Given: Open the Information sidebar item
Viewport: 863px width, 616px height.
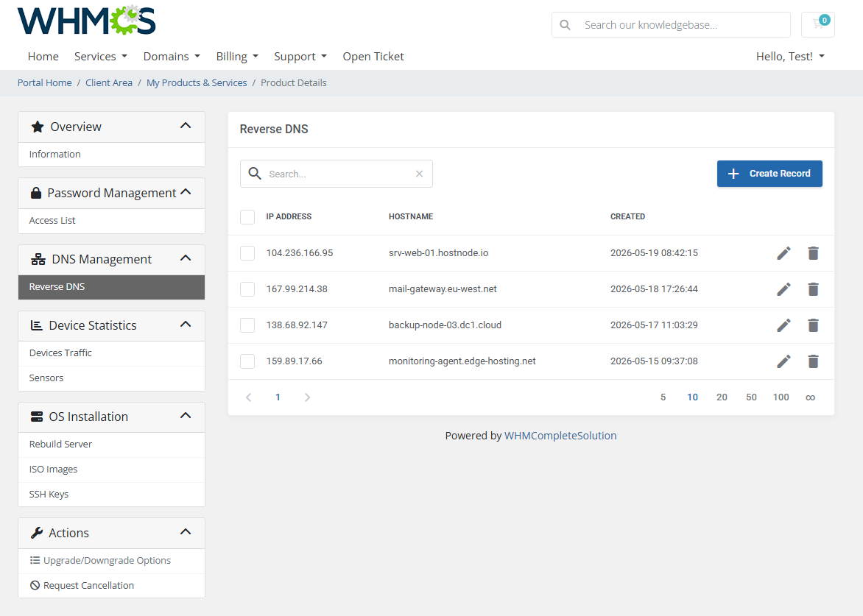Looking at the screenshot, I should tap(112, 155).
